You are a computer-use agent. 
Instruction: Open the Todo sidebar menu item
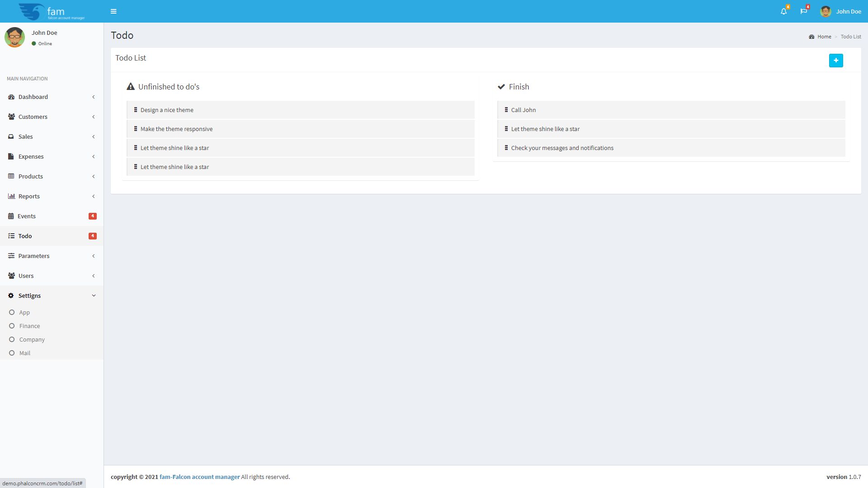click(25, 236)
